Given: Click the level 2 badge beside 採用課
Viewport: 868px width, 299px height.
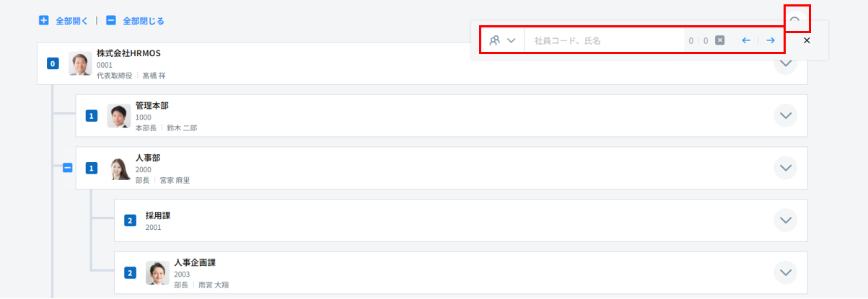Looking at the screenshot, I should (x=130, y=220).
